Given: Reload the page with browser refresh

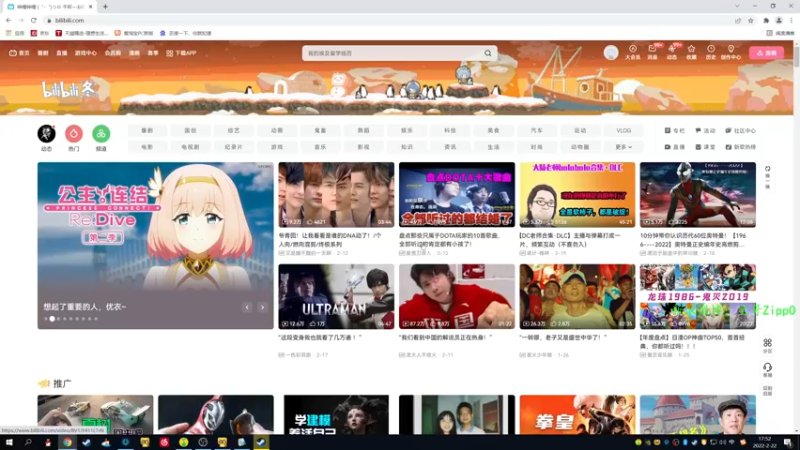Looking at the screenshot, I should (x=34, y=20).
